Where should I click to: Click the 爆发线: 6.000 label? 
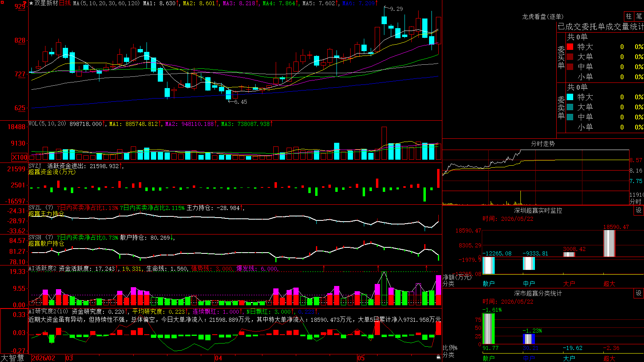pyautogui.click(x=257, y=268)
